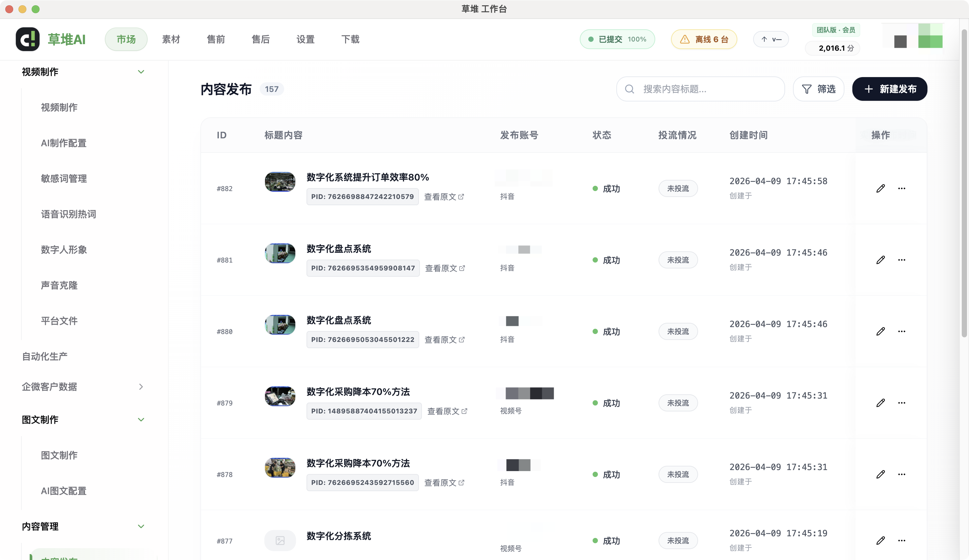Open more options for row #877
Viewport: 969px width, 560px height.
[902, 540]
